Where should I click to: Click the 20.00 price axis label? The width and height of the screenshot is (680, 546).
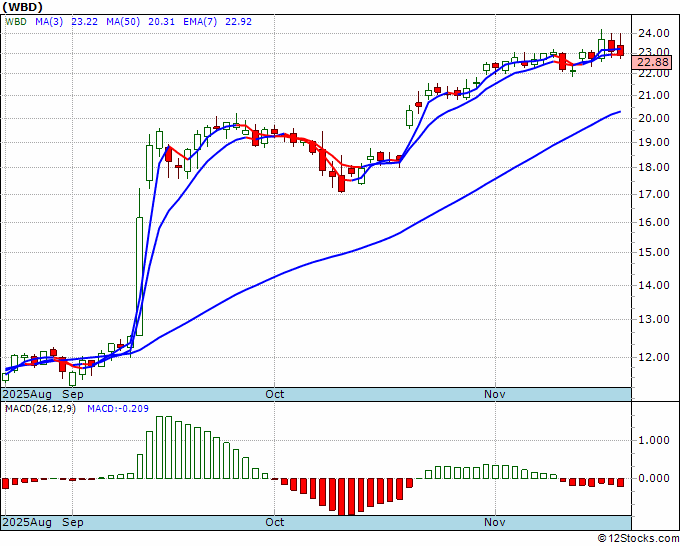[x=653, y=118]
